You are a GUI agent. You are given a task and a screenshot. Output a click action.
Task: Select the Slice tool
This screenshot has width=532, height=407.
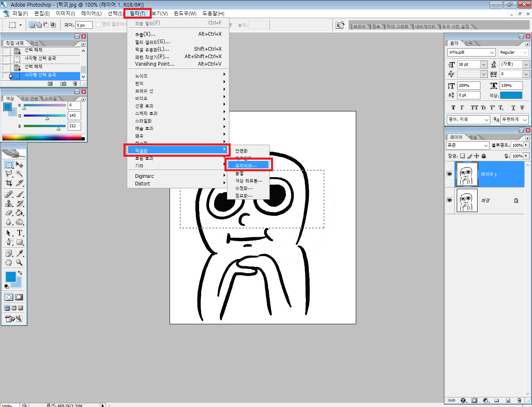pyautogui.click(x=19, y=183)
